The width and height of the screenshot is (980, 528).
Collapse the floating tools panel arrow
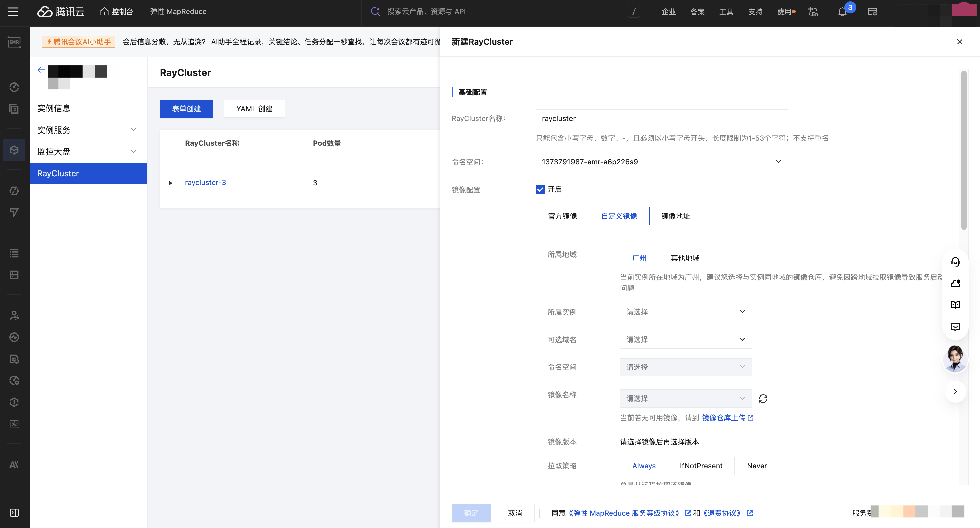tap(955, 391)
